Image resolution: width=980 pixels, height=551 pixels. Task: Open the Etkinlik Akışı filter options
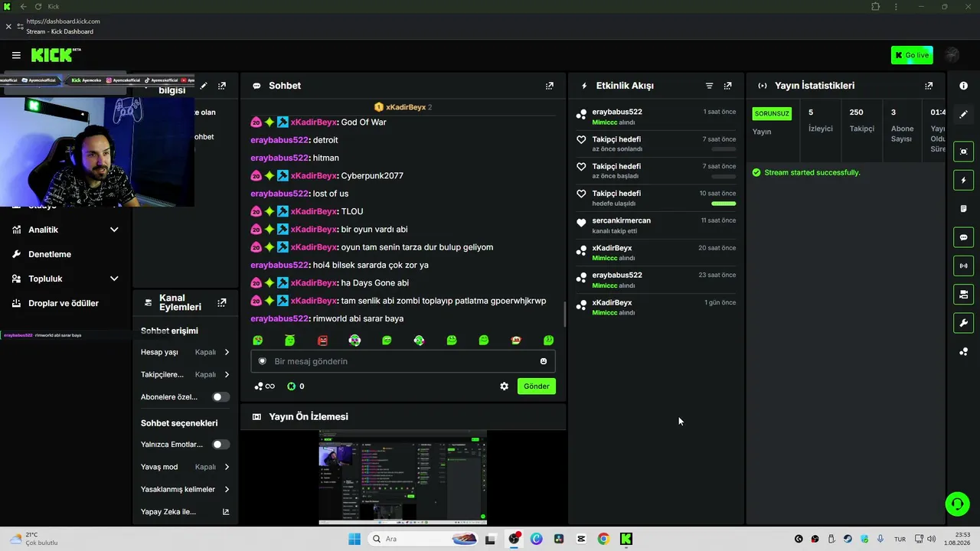coord(709,86)
